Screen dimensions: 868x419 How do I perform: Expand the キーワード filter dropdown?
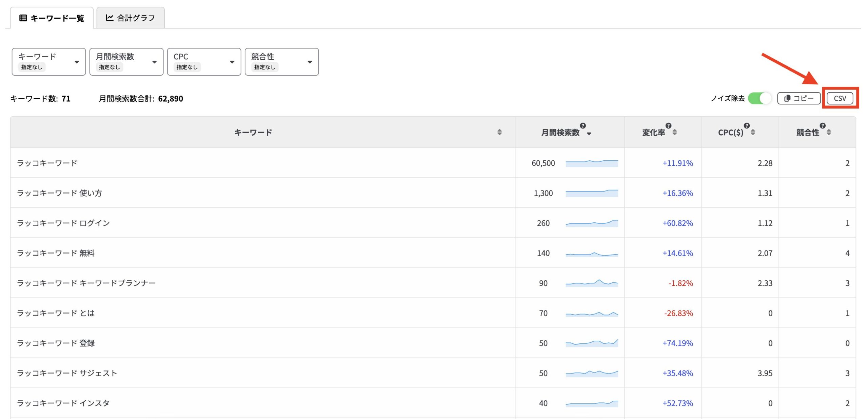(x=48, y=62)
